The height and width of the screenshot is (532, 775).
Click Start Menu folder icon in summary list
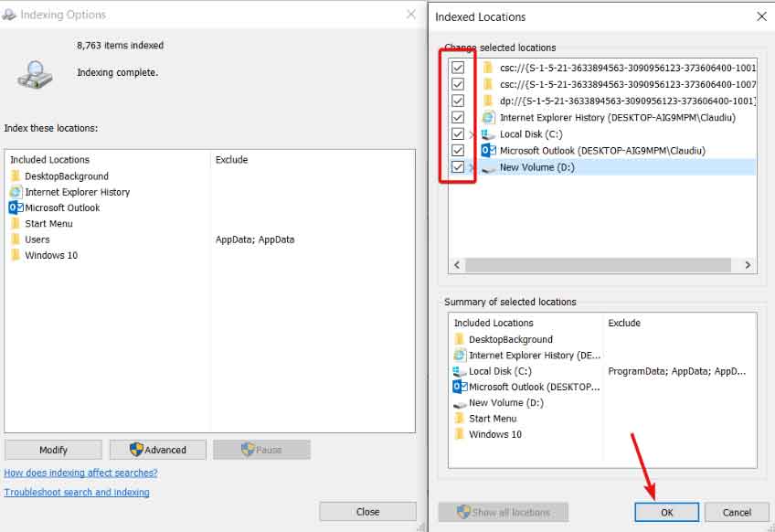(x=460, y=419)
